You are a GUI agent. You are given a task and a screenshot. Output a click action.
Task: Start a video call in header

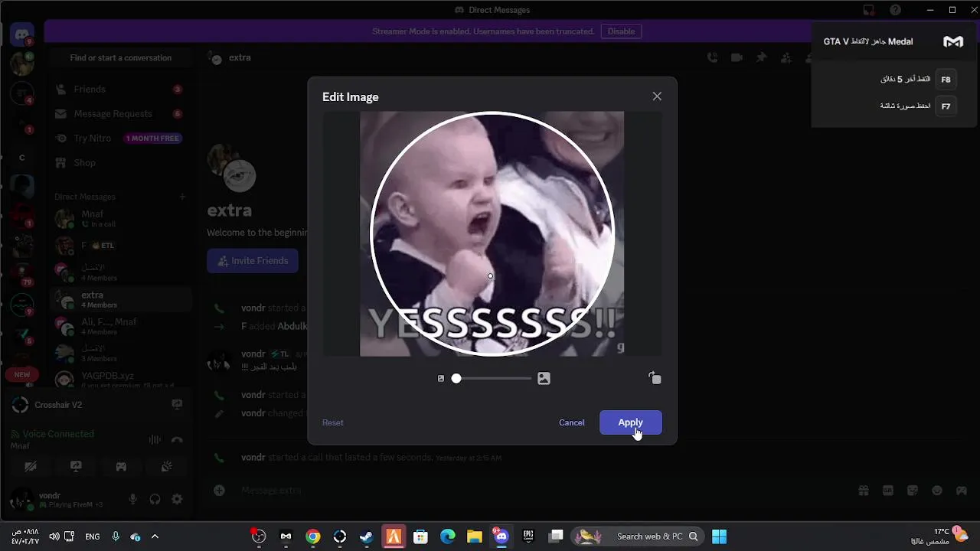[737, 57]
